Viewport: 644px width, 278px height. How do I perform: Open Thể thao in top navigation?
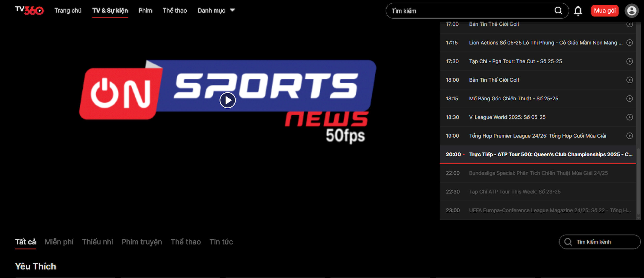click(x=175, y=11)
